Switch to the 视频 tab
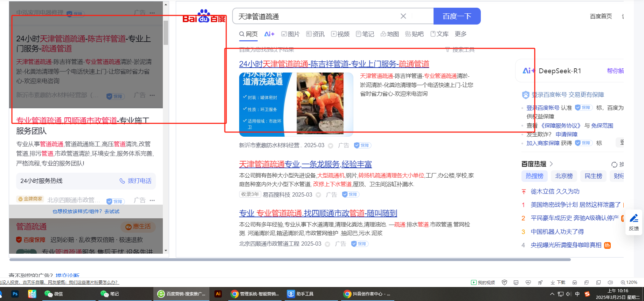The height and width of the screenshot is (301, 644). (340, 34)
